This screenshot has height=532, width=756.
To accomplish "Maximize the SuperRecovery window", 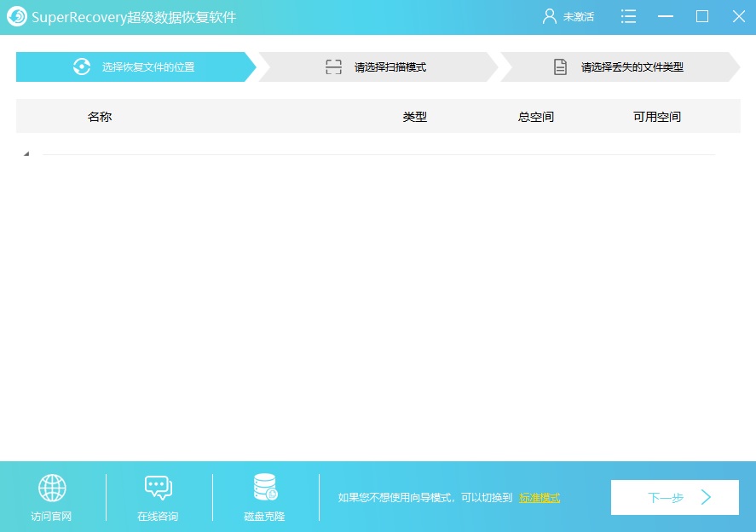I will click(x=702, y=16).
